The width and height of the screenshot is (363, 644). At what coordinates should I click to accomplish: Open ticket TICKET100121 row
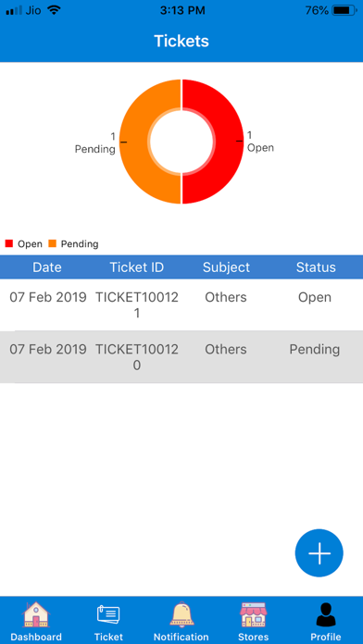(181, 305)
